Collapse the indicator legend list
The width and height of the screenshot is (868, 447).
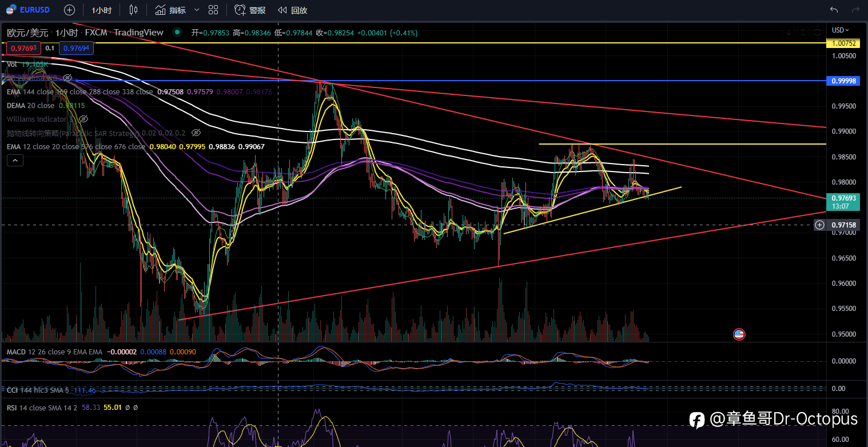click(15, 161)
